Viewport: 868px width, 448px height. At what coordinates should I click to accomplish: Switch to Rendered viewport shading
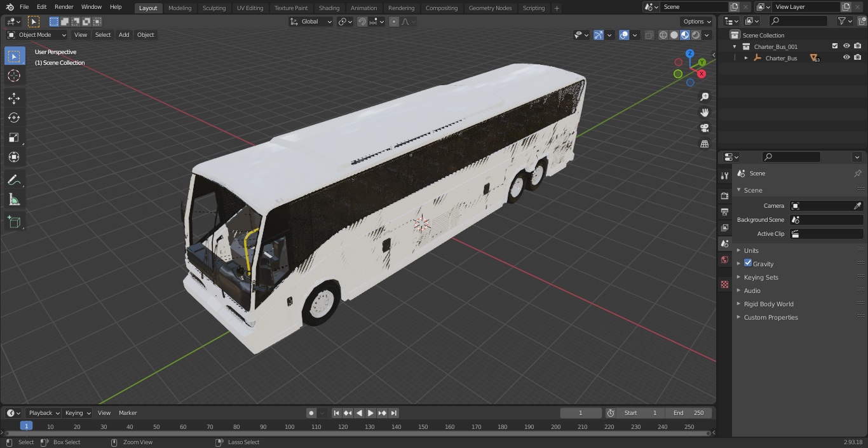click(696, 35)
